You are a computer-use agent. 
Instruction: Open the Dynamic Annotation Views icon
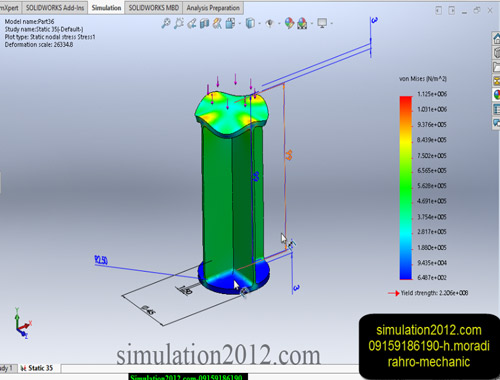point(217,23)
